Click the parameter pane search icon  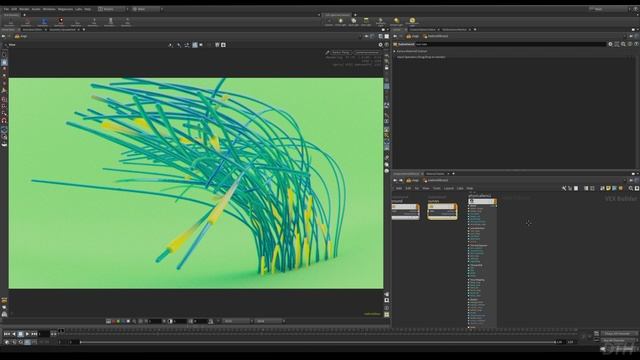tap(623, 44)
